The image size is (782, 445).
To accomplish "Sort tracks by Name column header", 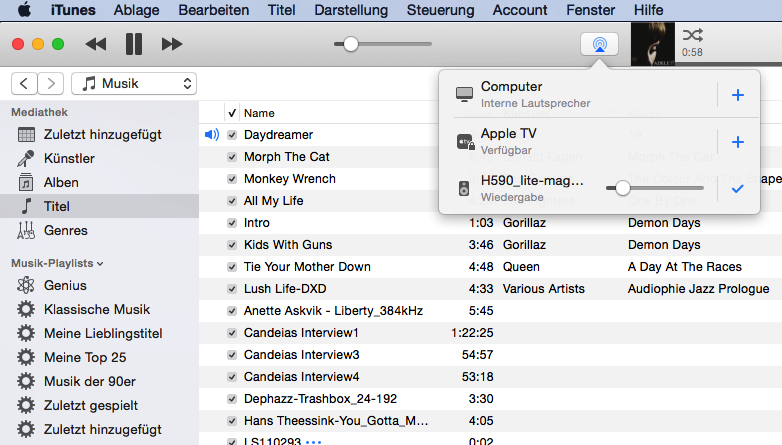I will [259, 113].
